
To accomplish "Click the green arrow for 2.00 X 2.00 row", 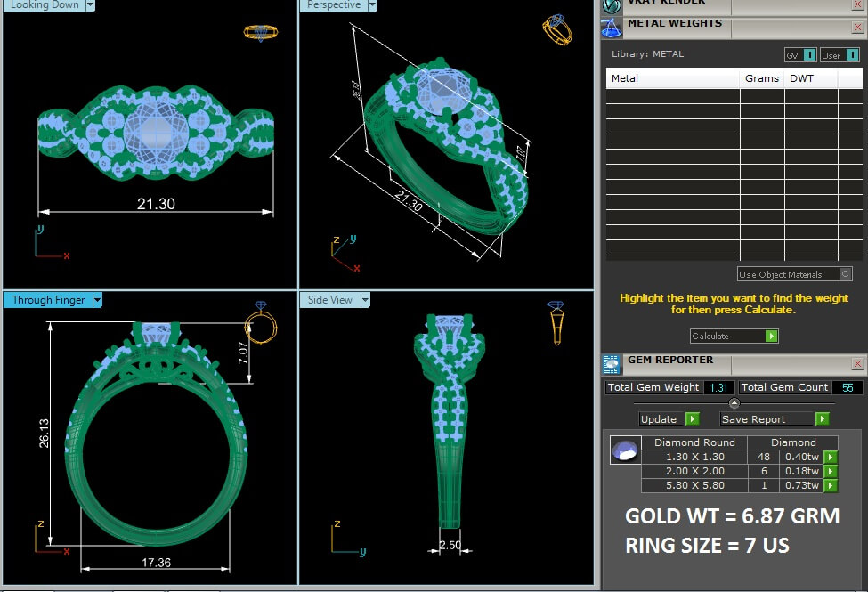I will coord(831,471).
